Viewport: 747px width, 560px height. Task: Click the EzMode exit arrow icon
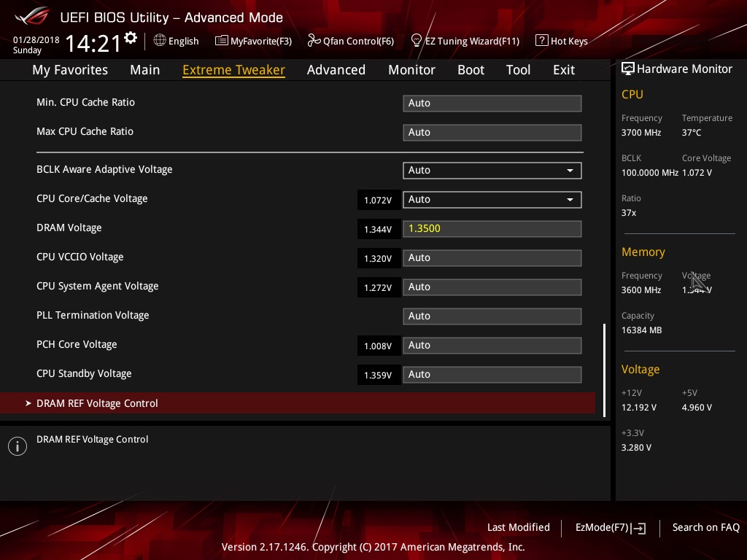click(638, 528)
